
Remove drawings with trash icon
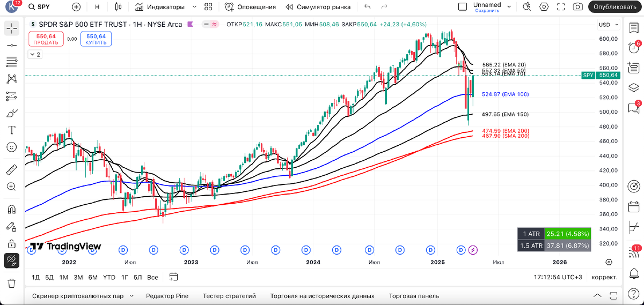(x=12, y=284)
